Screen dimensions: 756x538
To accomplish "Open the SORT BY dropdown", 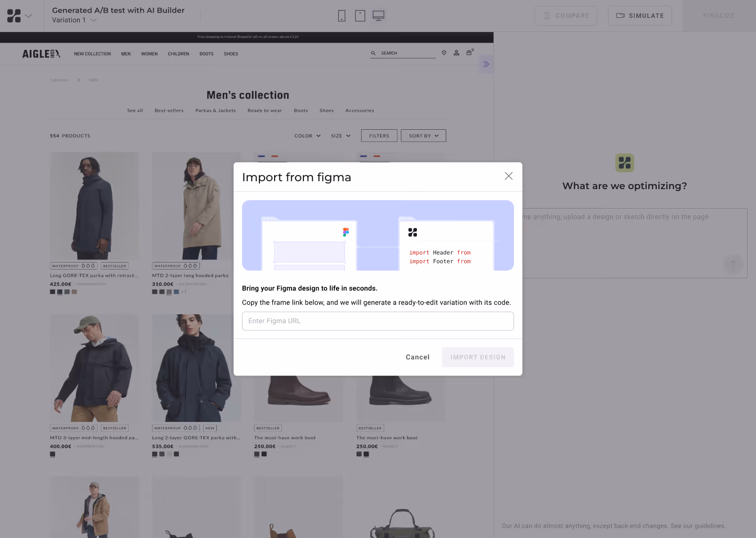I will [x=424, y=136].
